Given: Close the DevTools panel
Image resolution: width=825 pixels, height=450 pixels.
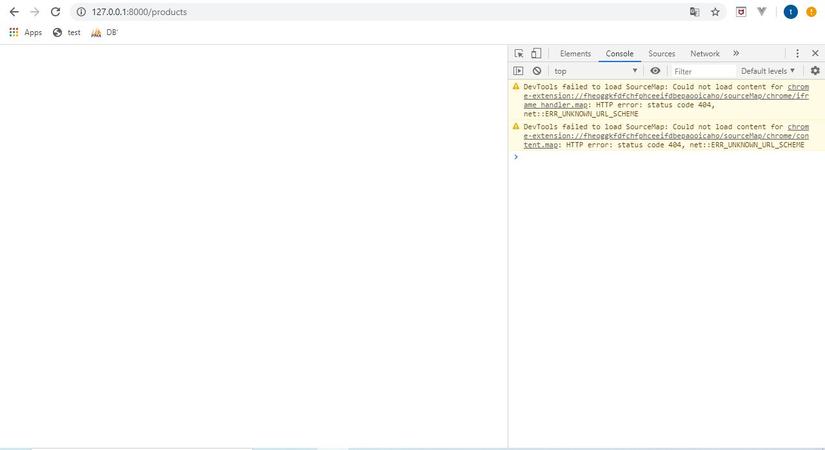Looking at the screenshot, I should (x=815, y=53).
